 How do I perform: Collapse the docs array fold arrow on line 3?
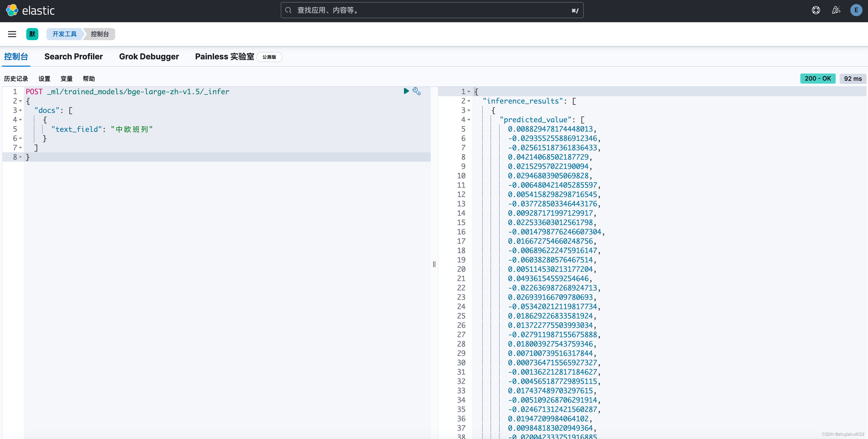pos(20,111)
